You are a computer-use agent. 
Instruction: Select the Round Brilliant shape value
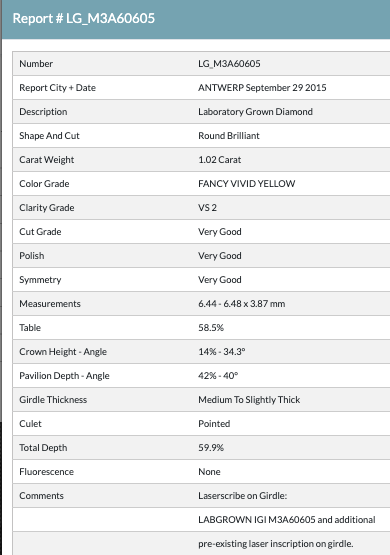[x=229, y=136]
